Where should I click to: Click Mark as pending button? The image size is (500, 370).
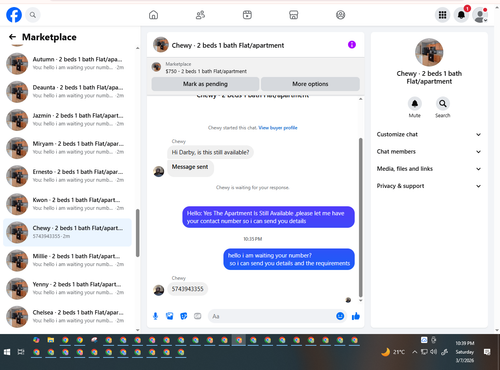click(205, 84)
